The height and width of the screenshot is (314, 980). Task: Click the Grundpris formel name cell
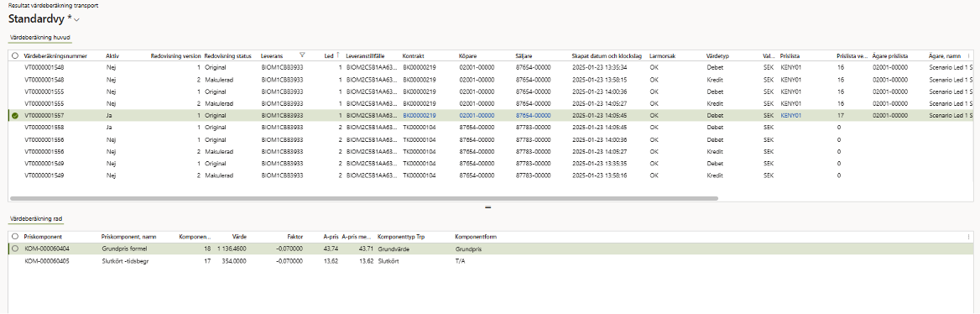(123, 249)
